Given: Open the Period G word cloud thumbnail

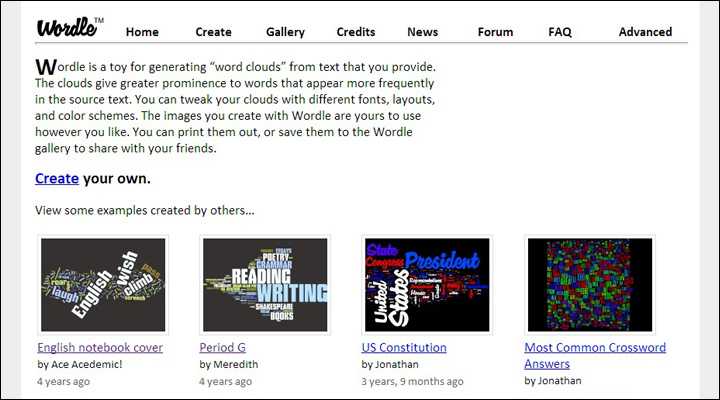Looking at the screenshot, I should pyautogui.click(x=265, y=285).
